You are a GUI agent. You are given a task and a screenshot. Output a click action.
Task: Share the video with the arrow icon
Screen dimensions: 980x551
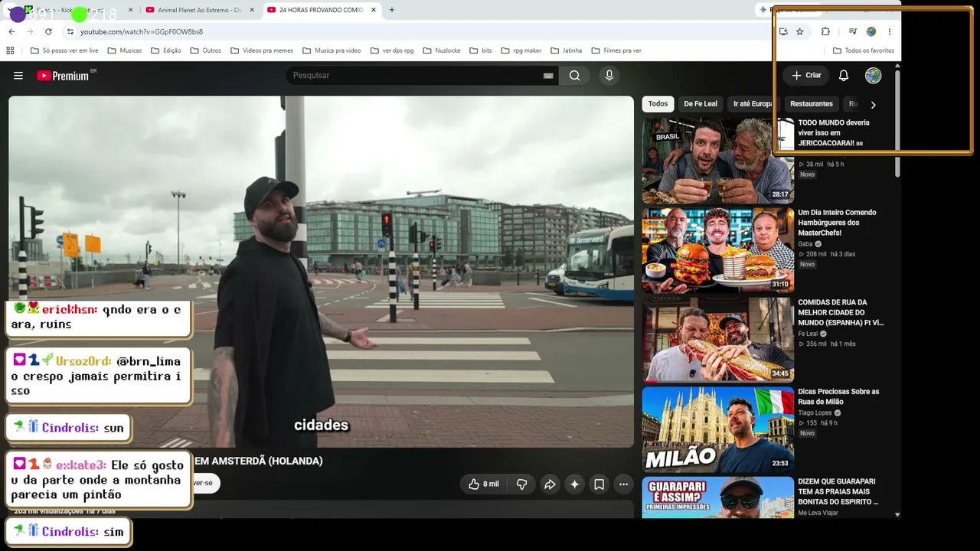click(x=550, y=484)
